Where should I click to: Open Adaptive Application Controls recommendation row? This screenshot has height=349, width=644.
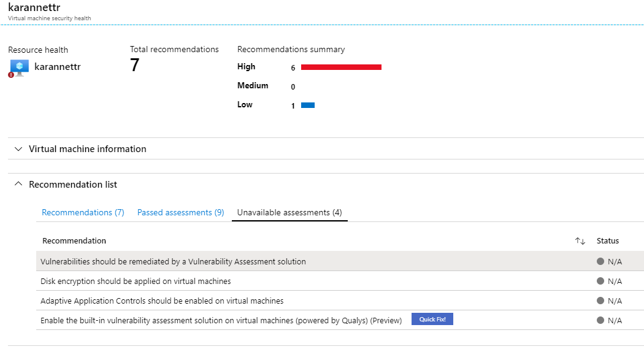[162, 301]
